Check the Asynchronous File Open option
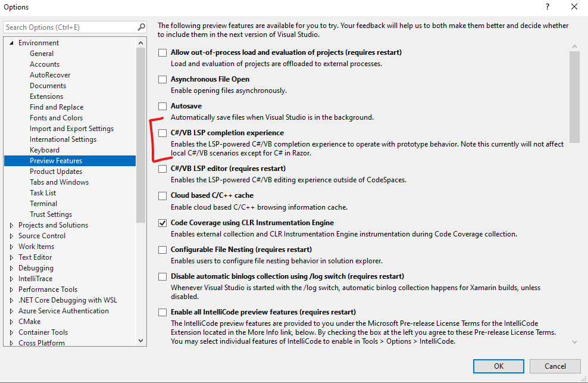 coord(162,80)
